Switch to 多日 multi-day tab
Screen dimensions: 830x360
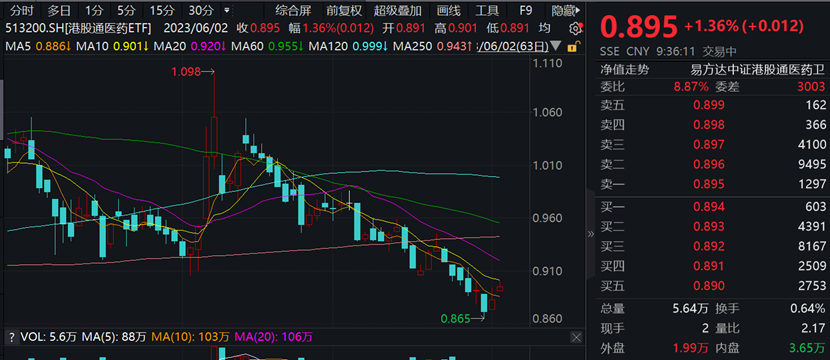pyautogui.click(x=59, y=10)
